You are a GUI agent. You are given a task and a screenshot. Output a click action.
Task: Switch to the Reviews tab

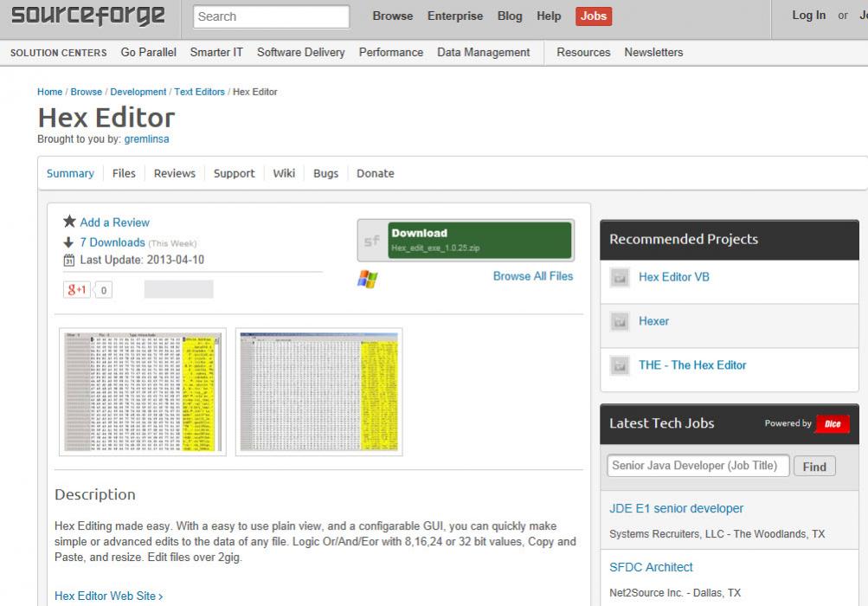coord(174,173)
